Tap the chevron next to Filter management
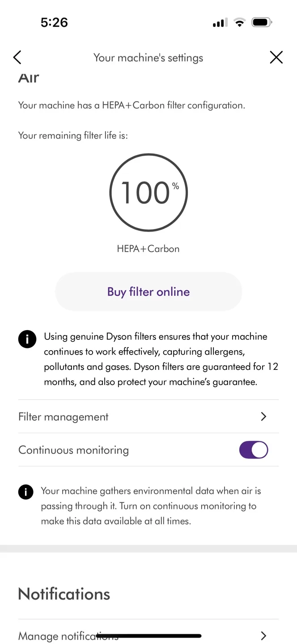297x644 pixels. pos(263,416)
